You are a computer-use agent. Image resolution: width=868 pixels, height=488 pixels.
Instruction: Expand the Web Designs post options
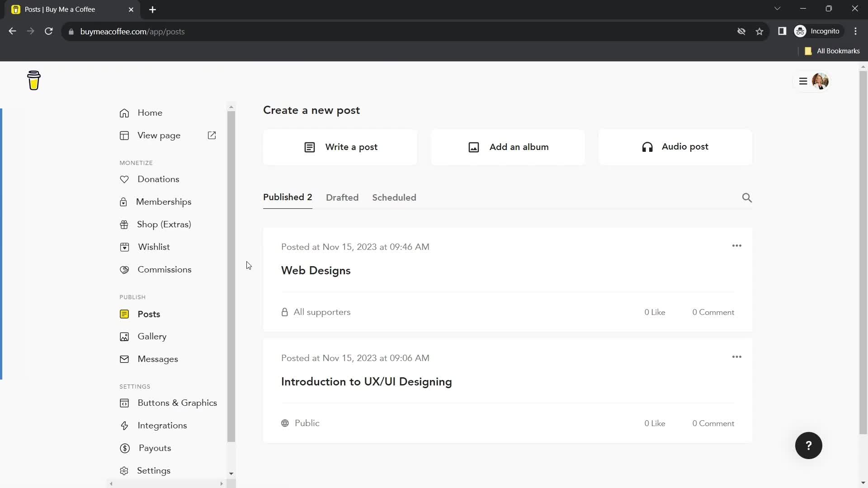(737, 245)
